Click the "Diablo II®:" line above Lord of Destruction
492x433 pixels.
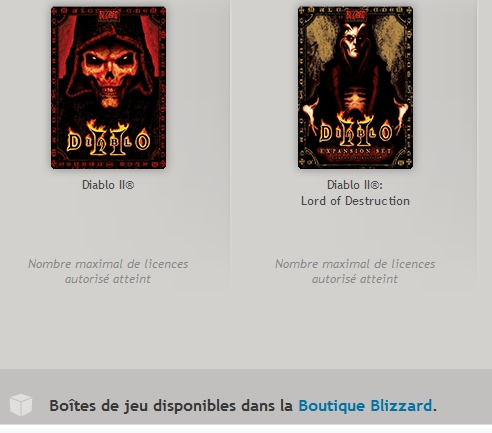pos(355,185)
